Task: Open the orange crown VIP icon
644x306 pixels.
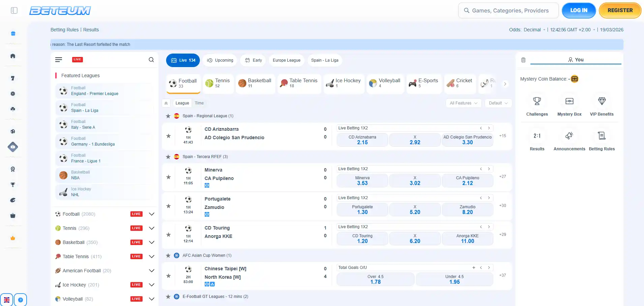Action: tap(13, 238)
